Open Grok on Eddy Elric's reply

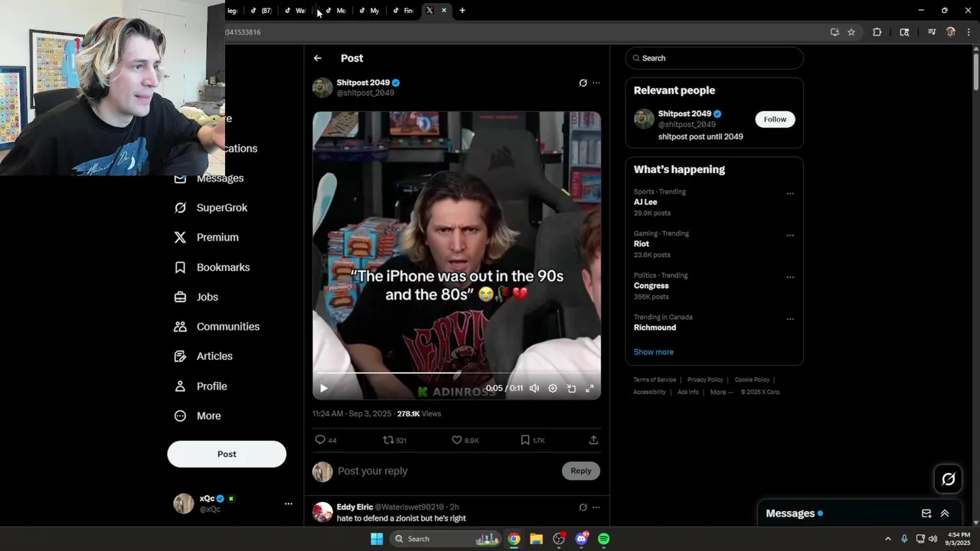(x=583, y=507)
